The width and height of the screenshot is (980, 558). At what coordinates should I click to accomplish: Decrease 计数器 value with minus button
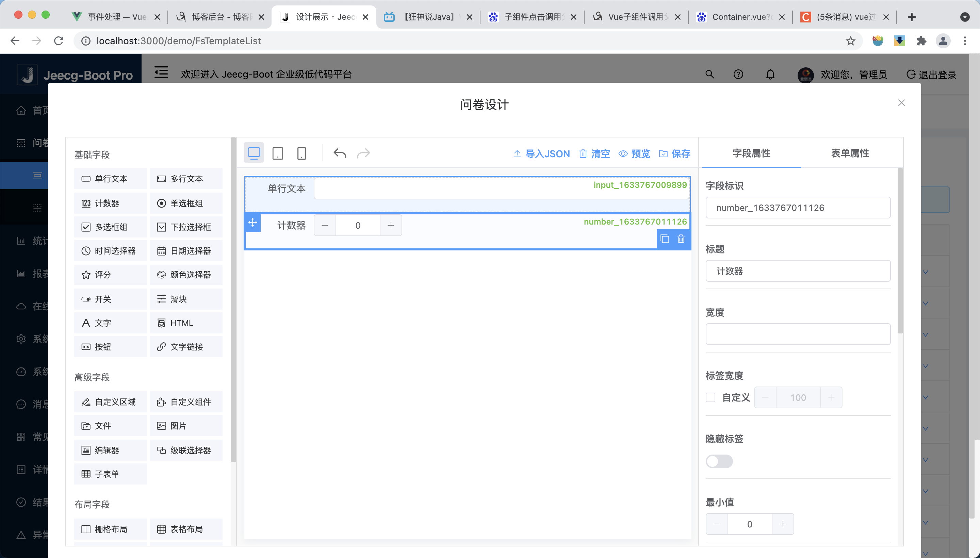point(325,225)
